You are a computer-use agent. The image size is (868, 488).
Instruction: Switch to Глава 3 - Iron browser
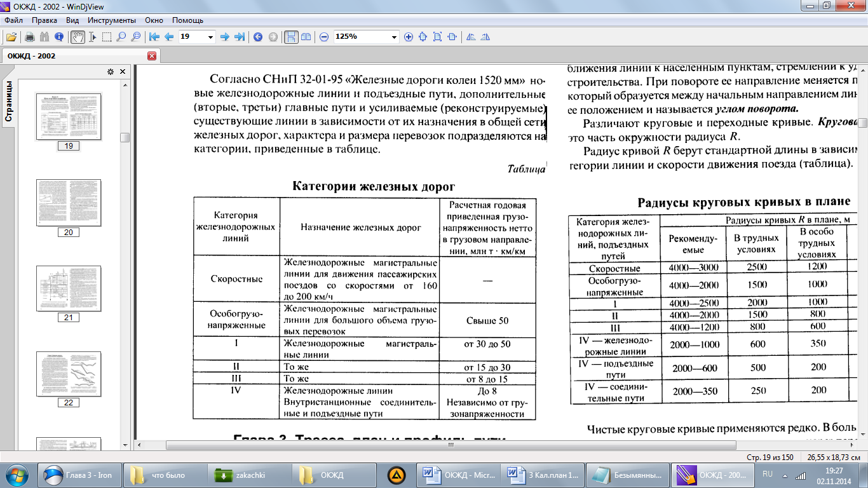pos(80,475)
